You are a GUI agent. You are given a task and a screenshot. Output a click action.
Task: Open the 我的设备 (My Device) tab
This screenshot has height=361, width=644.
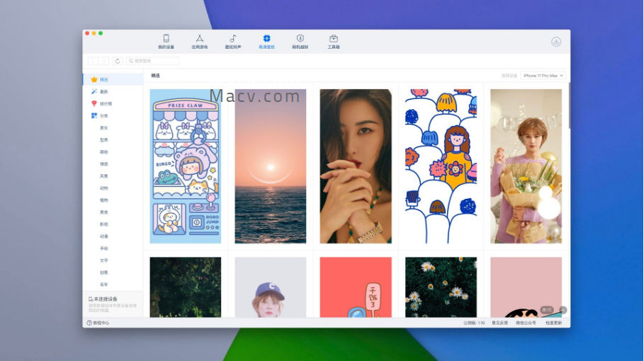pos(166,42)
